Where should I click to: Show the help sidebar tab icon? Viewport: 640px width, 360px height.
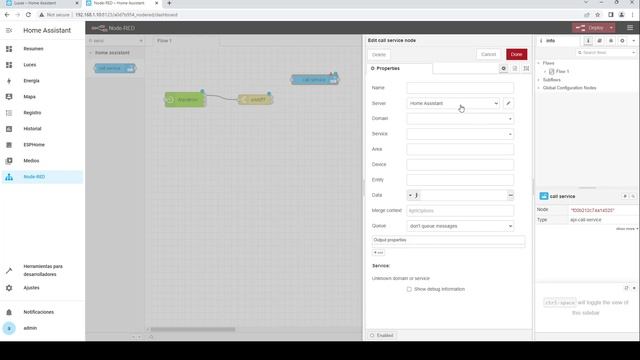pos(600,41)
